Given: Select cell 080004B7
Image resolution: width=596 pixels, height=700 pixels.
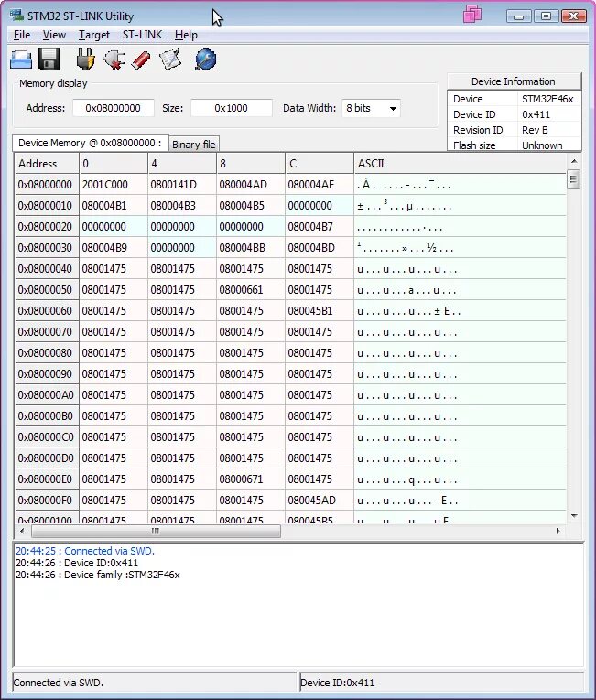Looking at the screenshot, I should 319,226.
